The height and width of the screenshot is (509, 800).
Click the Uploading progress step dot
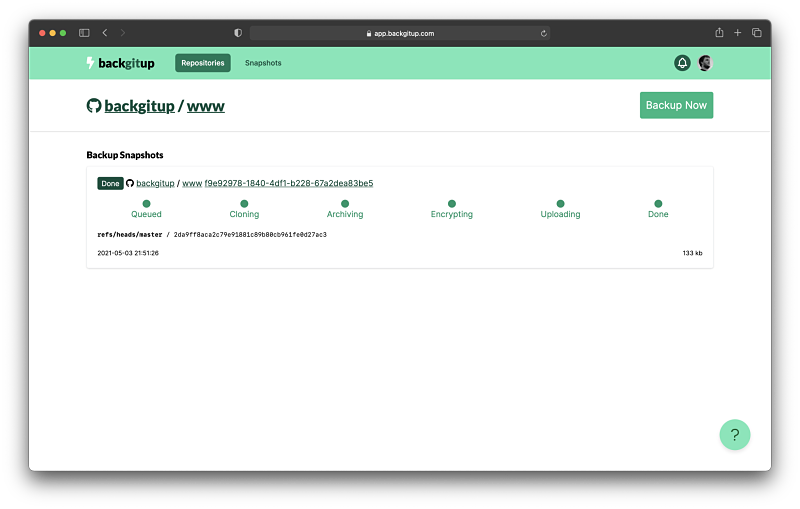click(x=560, y=203)
